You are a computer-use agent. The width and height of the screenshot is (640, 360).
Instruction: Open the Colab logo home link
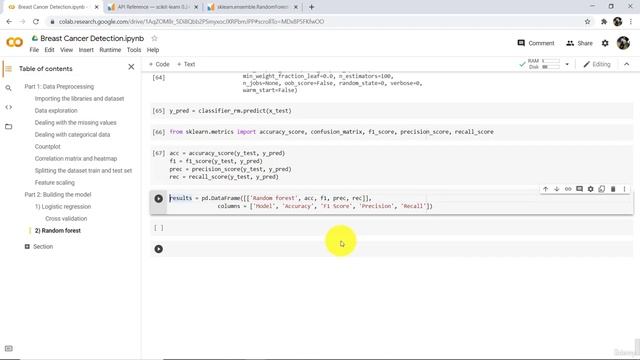[x=15, y=42]
